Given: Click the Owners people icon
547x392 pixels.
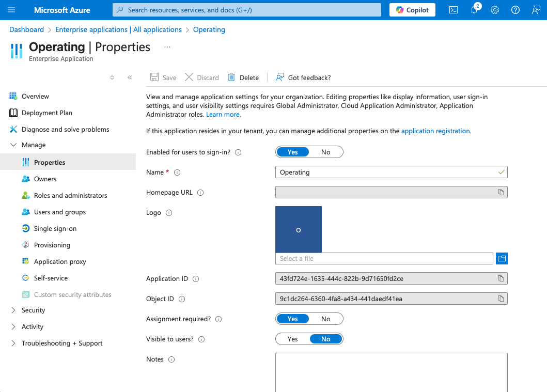Looking at the screenshot, I should coord(26,179).
